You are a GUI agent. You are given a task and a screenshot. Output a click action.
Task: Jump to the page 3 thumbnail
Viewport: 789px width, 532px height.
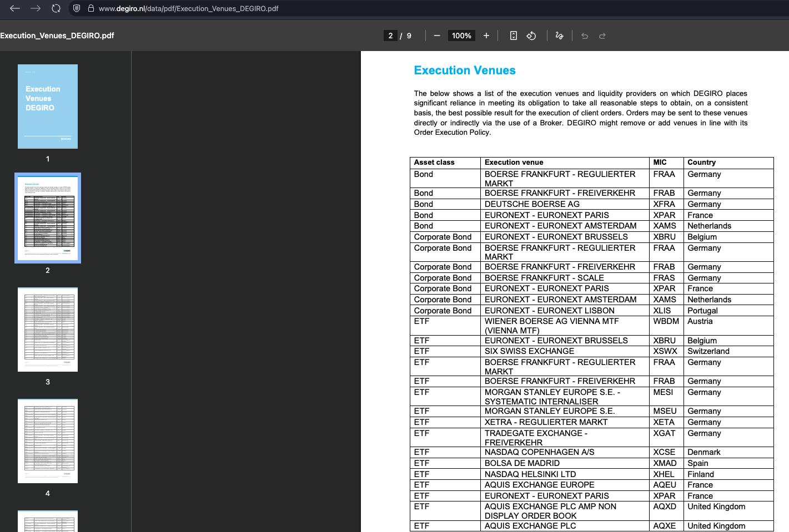[48, 330]
